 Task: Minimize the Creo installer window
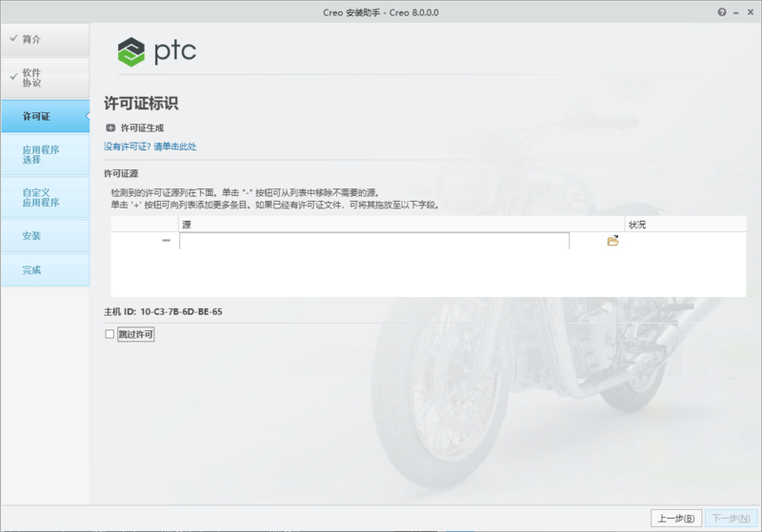click(736, 13)
